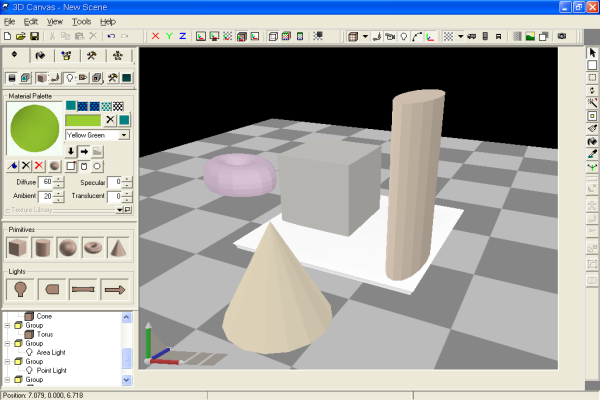Screen dimensions: 600x400
Task: Add a point light bulb from Lights
Action: pos(20,289)
